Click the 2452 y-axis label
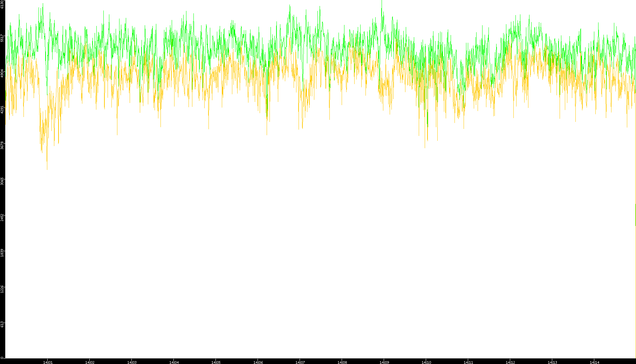The width and height of the screenshot is (636, 364). coord(2,217)
